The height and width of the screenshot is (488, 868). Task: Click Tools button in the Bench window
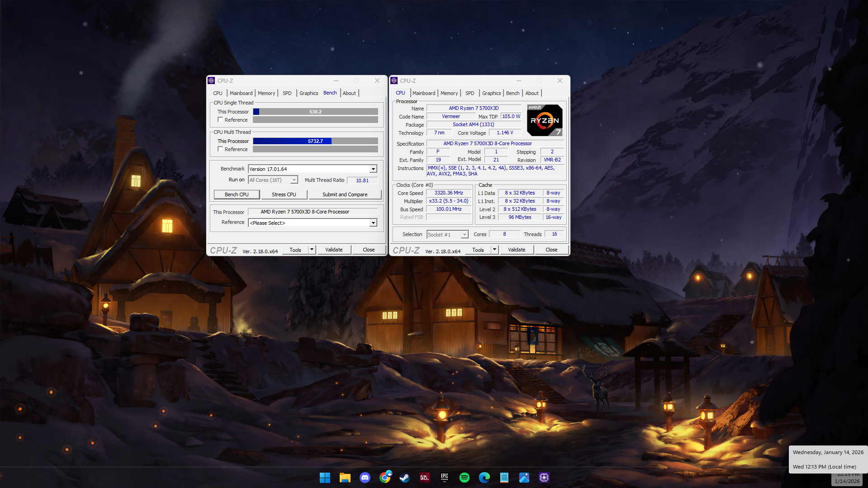[x=295, y=250]
